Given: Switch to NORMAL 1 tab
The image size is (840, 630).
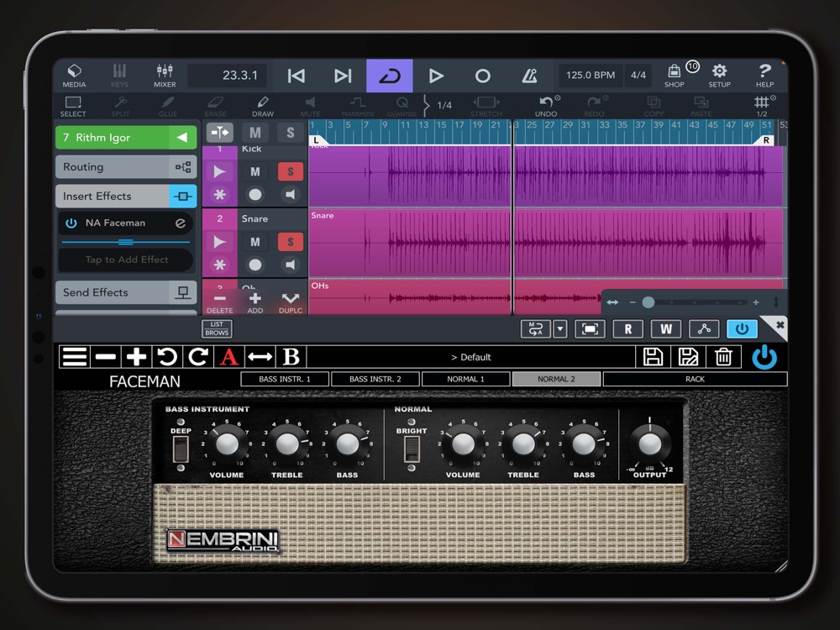Looking at the screenshot, I should pyautogui.click(x=465, y=379).
